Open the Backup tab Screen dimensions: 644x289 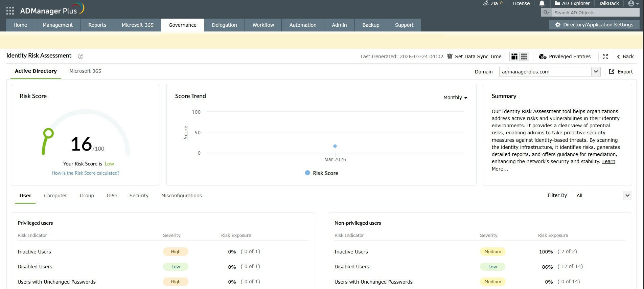[371, 25]
